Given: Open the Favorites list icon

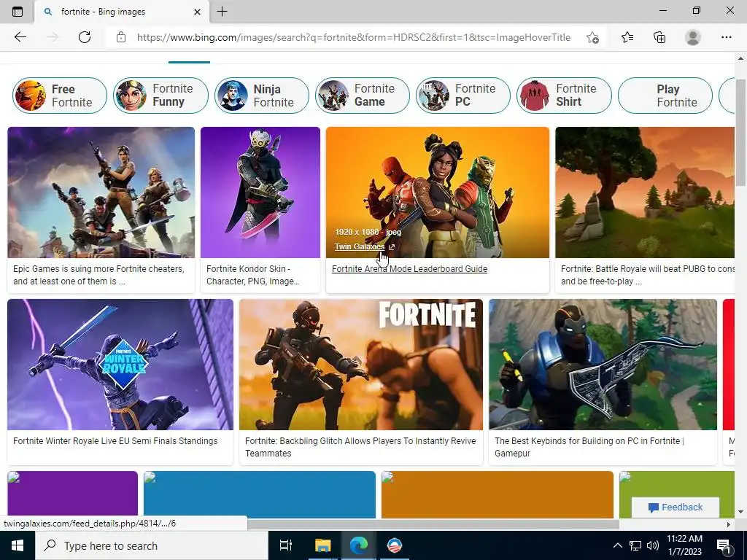Looking at the screenshot, I should (627, 37).
